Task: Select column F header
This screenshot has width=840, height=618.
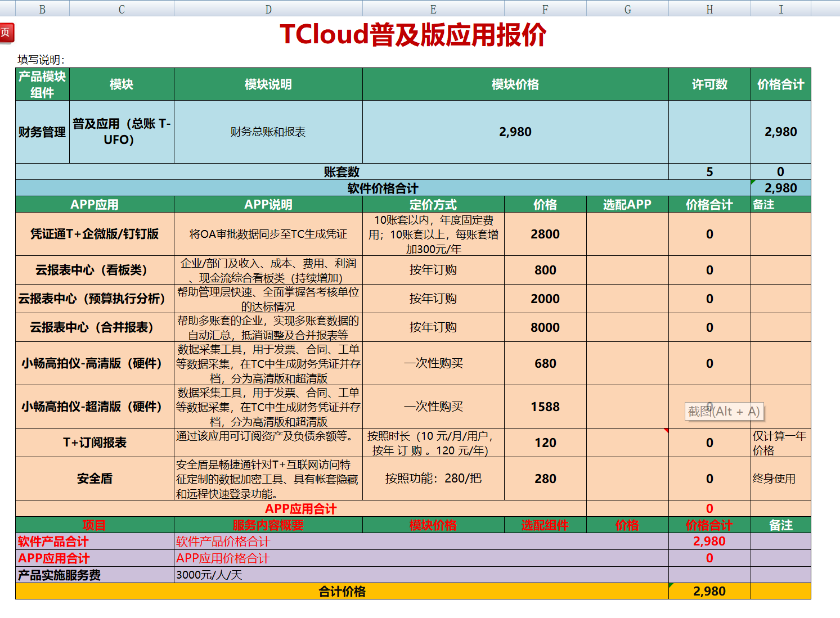Action: pyautogui.click(x=545, y=8)
